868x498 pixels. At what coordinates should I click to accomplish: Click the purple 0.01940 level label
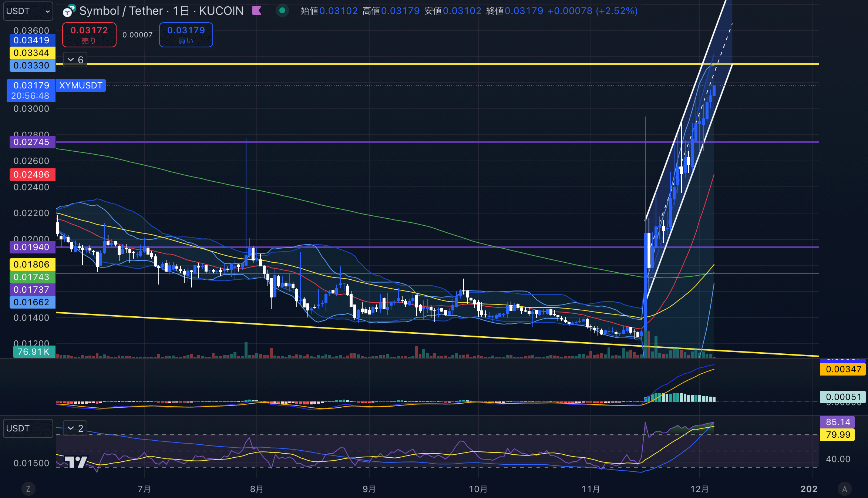[x=32, y=247]
